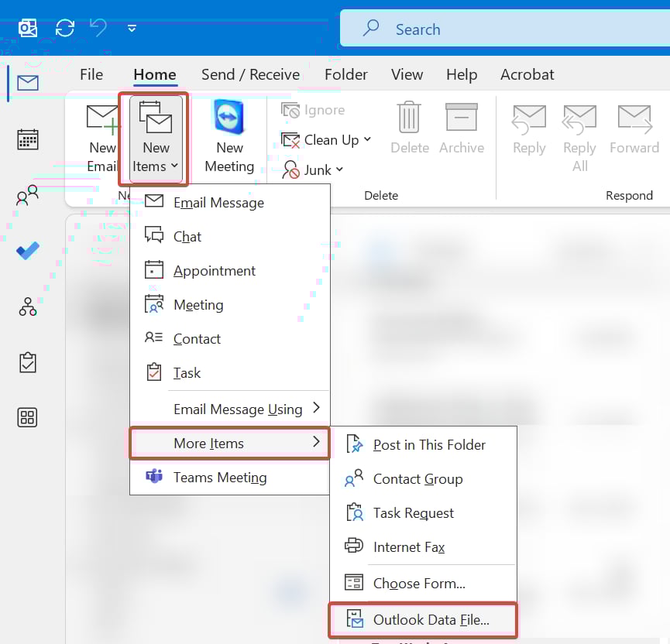Select Outlook Data File from submenu
The height and width of the screenshot is (644, 670).
pyautogui.click(x=431, y=619)
